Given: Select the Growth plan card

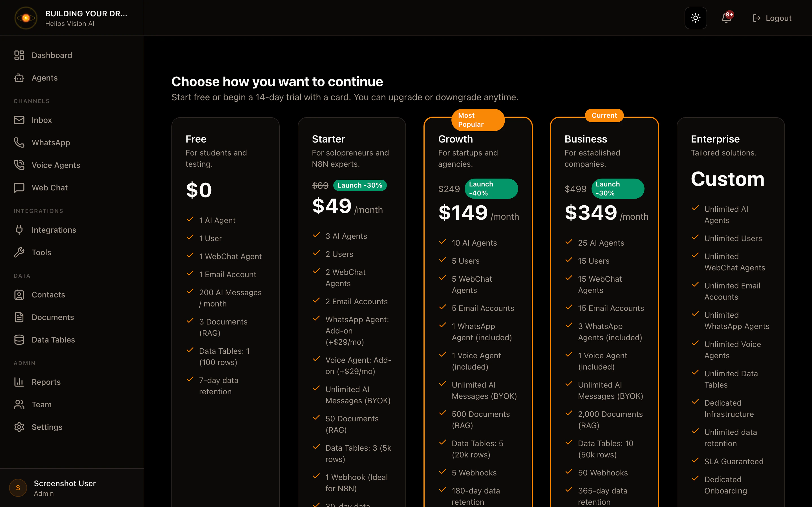Looking at the screenshot, I should point(478,302).
